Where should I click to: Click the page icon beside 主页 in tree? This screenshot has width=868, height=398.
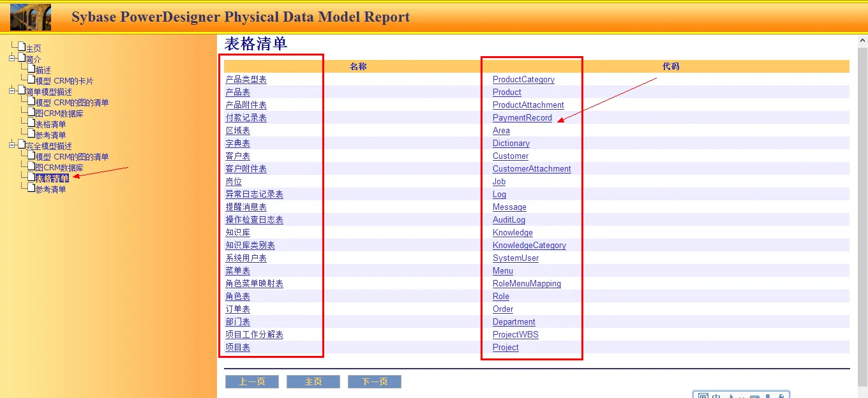pyautogui.click(x=22, y=47)
